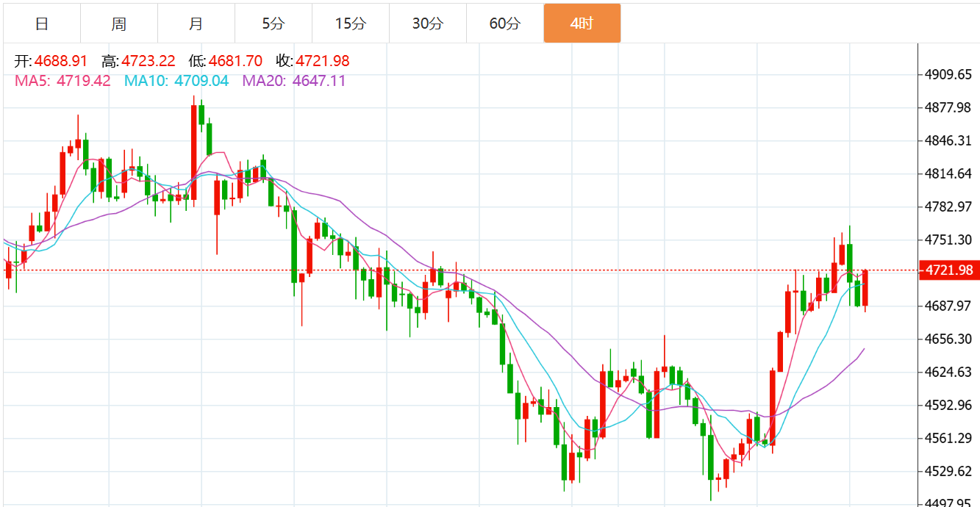Click the 4561.29 price axis label

coord(949,439)
